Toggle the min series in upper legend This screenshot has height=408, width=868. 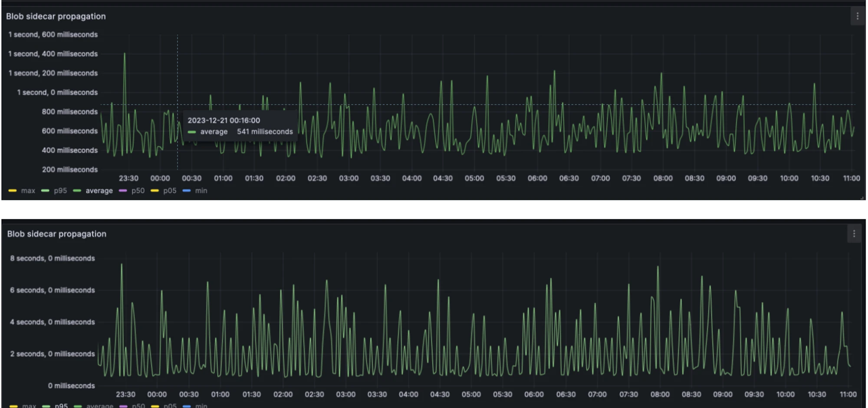point(201,191)
